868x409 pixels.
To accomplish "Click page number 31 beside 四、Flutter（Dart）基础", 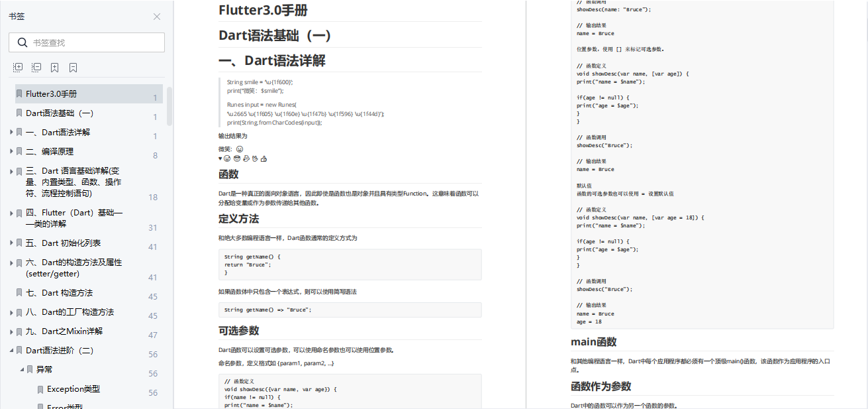I will click(153, 227).
